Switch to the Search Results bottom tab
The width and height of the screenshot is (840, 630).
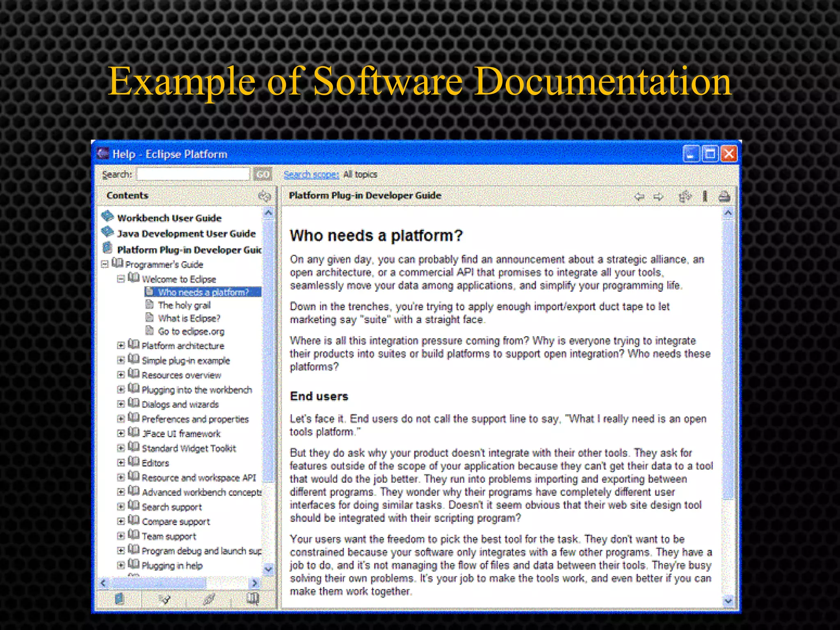tap(164, 599)
